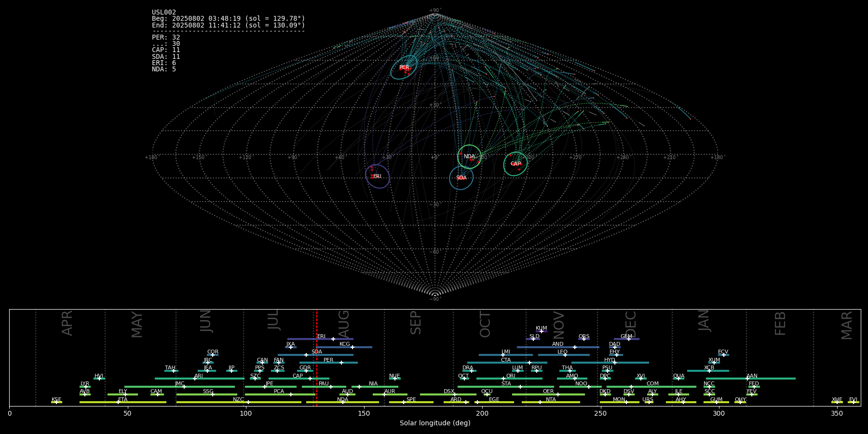Select the SDA radiant label on the sky map
Viewport: 868px width, 434px height.
click(x=461, y=178)
